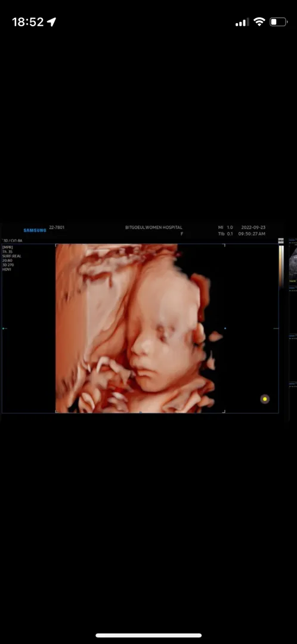Tap the yellow dot cursor marker
This screenshot has height=644, width=297.
coord(265,399)
